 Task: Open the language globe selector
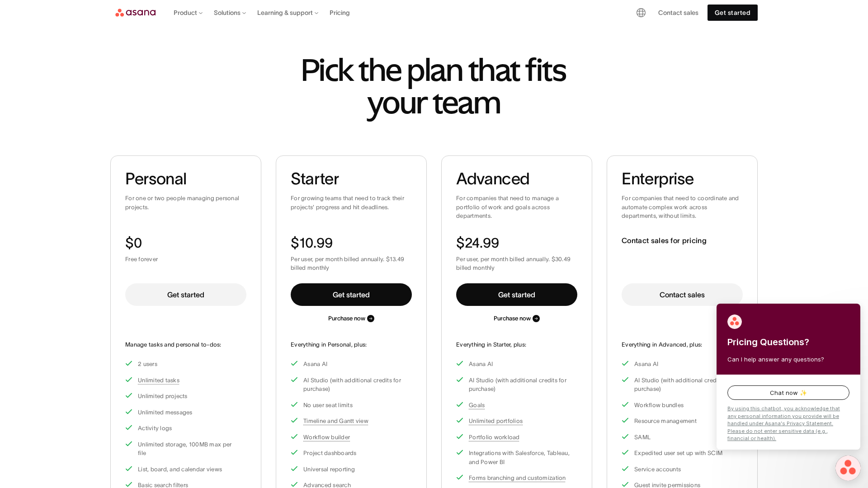641,13
